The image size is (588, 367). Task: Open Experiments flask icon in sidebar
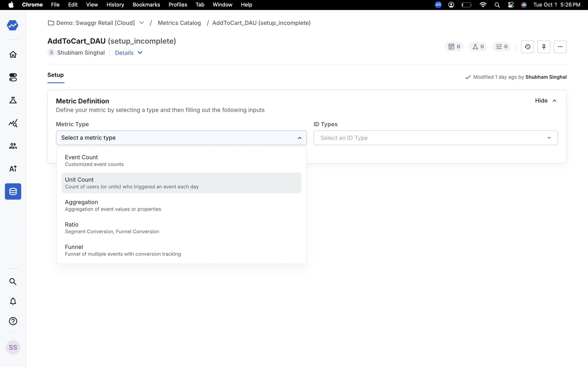click(x=13, y=100)
